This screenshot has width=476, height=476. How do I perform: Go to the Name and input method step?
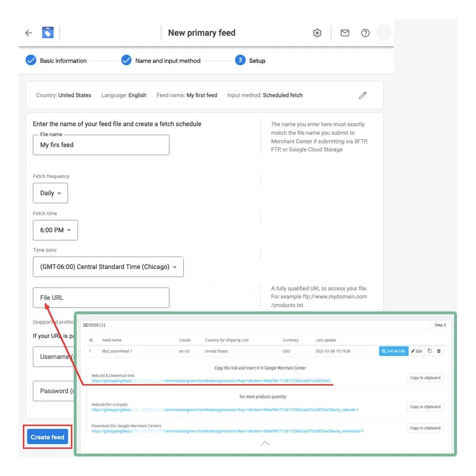[x=161, y=61]
